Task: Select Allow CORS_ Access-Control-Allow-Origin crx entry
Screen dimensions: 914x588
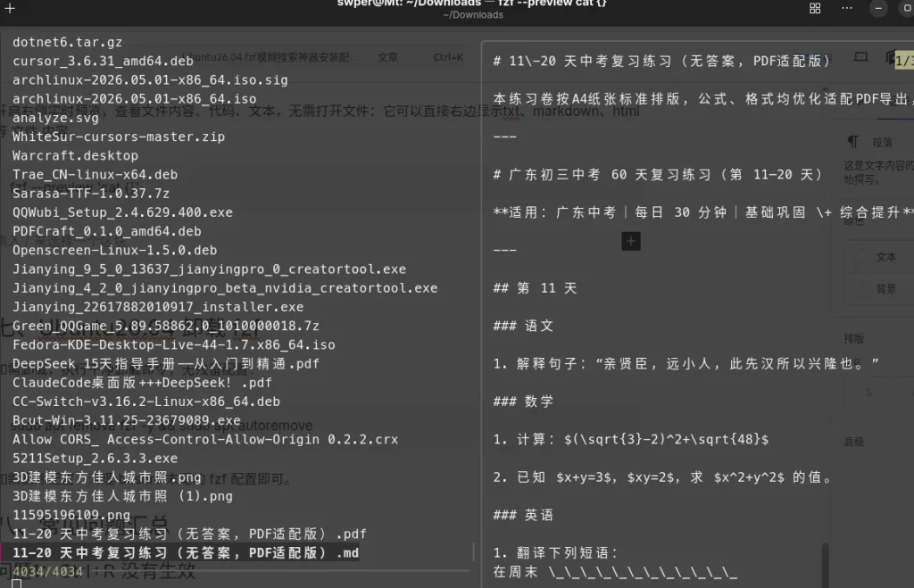Action: coord(205,439)
